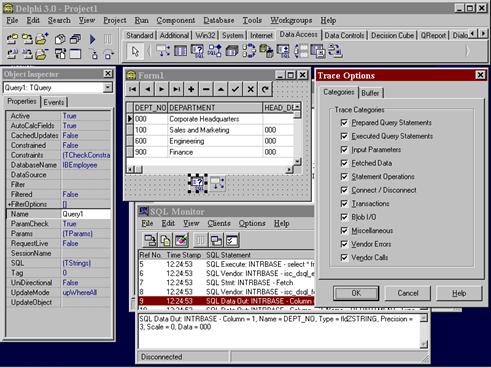Switch to Events tab in Object Inspector
This screenshot has width=491, height=368.
coord(54,102)
